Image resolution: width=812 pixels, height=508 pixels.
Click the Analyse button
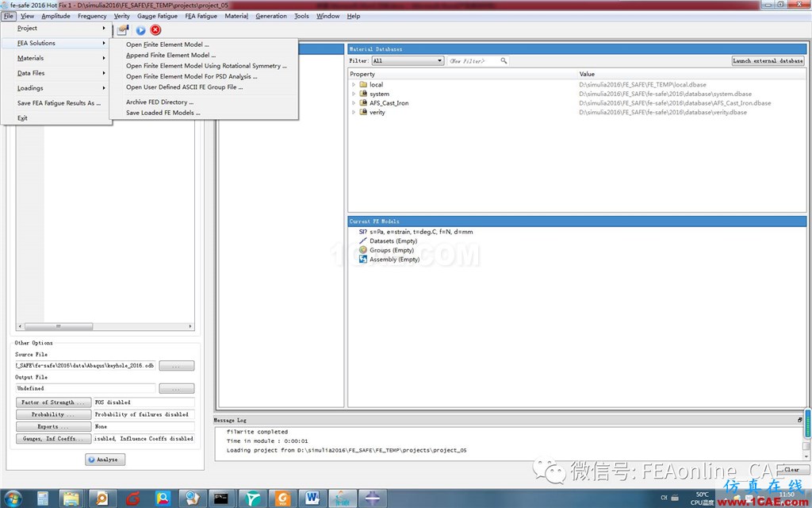pos(105,460)
